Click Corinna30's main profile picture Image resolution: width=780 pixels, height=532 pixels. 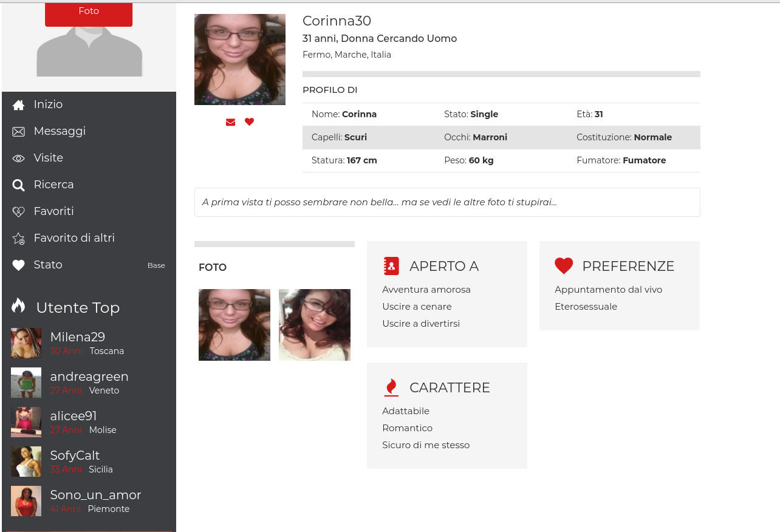pyautogui.click(x=240, y=60)
